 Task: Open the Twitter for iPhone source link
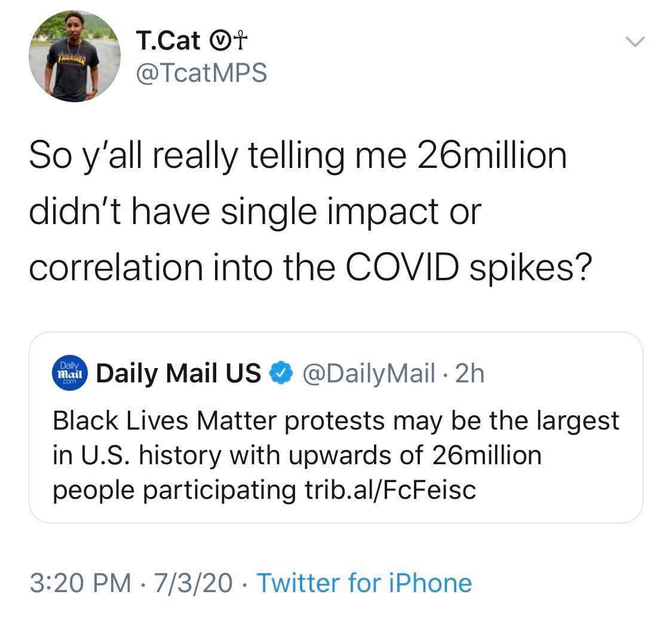coord(364,583)
